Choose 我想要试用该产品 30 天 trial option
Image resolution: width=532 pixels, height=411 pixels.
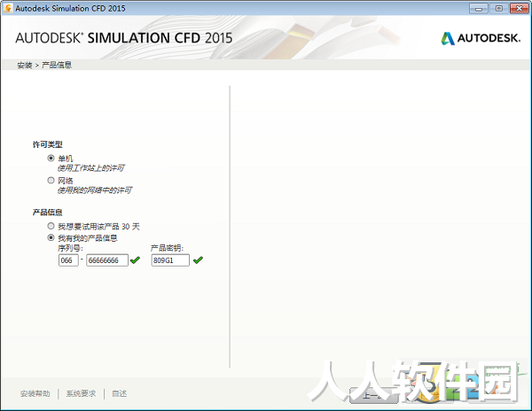tap(51, 226)
